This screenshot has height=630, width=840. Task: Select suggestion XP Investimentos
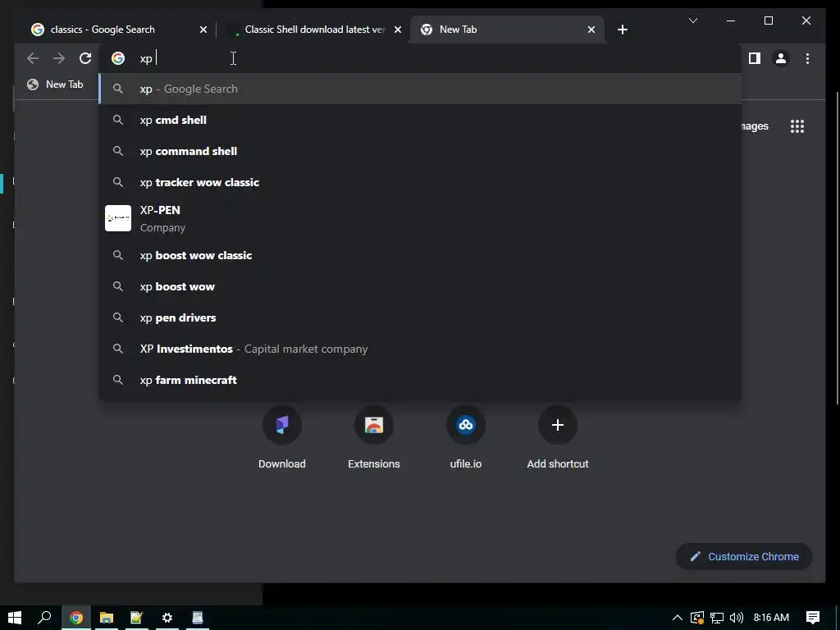tap(420, 349)
